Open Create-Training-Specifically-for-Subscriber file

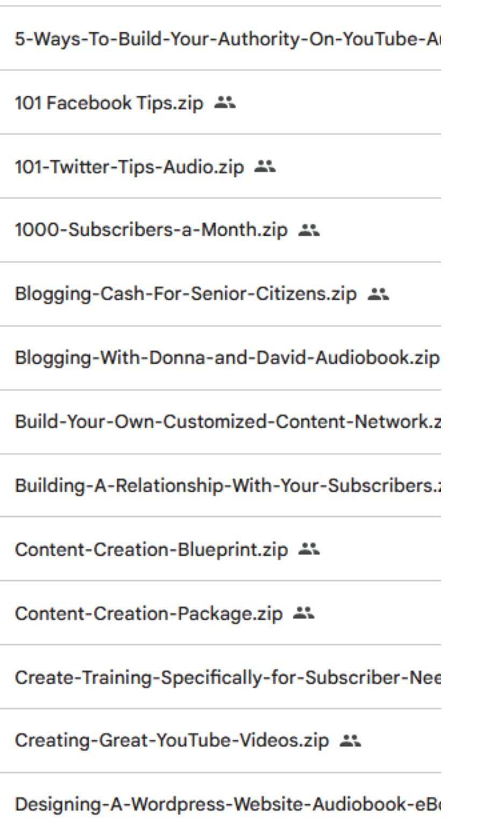click(226, 677)
